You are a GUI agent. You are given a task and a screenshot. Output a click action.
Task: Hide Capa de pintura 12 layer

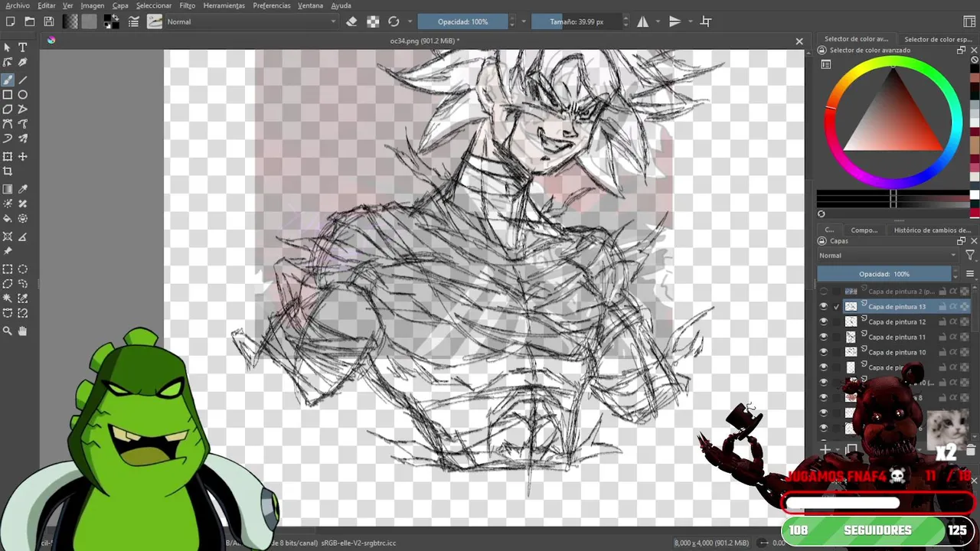pyautogui.click(x=824, y=321)
